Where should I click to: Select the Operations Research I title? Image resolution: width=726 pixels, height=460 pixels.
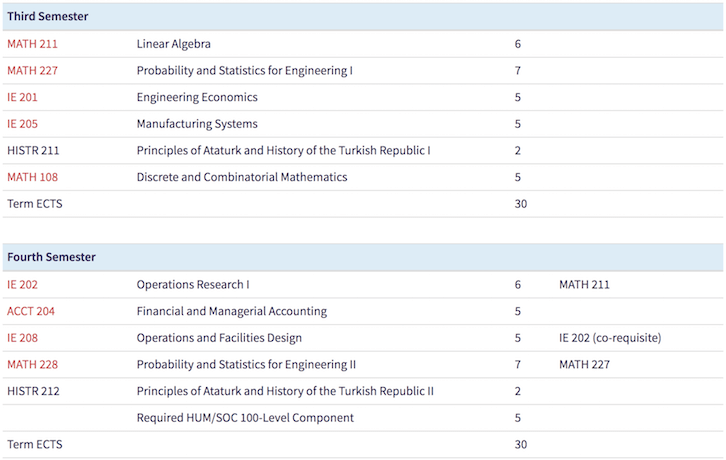pyautogui.click(x=193, y=285)
